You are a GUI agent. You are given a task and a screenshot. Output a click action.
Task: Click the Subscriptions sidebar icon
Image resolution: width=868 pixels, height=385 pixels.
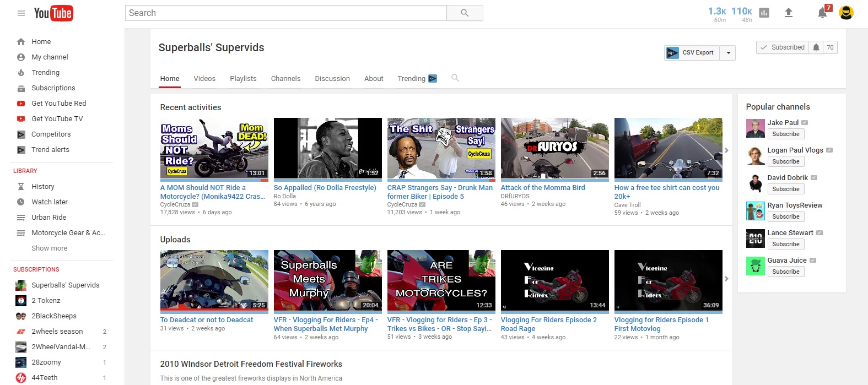21,88
